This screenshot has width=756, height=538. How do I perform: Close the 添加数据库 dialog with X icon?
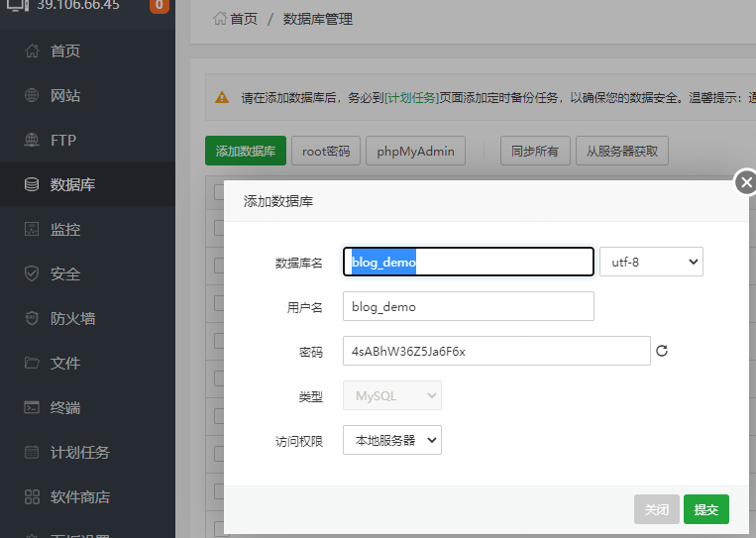tap(746, 182)
